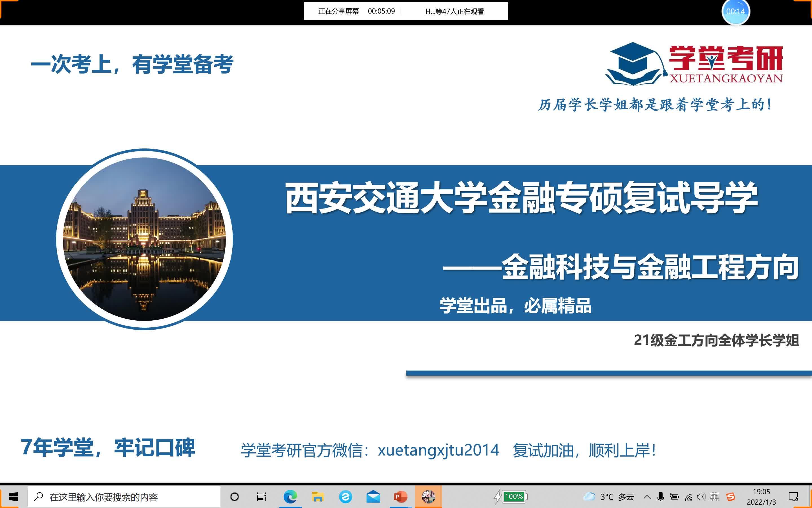Click the 学堂考研 logo on the slide

694,64
